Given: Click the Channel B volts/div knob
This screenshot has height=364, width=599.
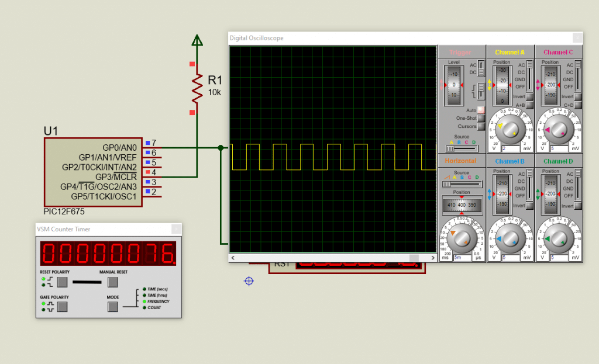Looking at the screenshot, I should click(510, 239).
